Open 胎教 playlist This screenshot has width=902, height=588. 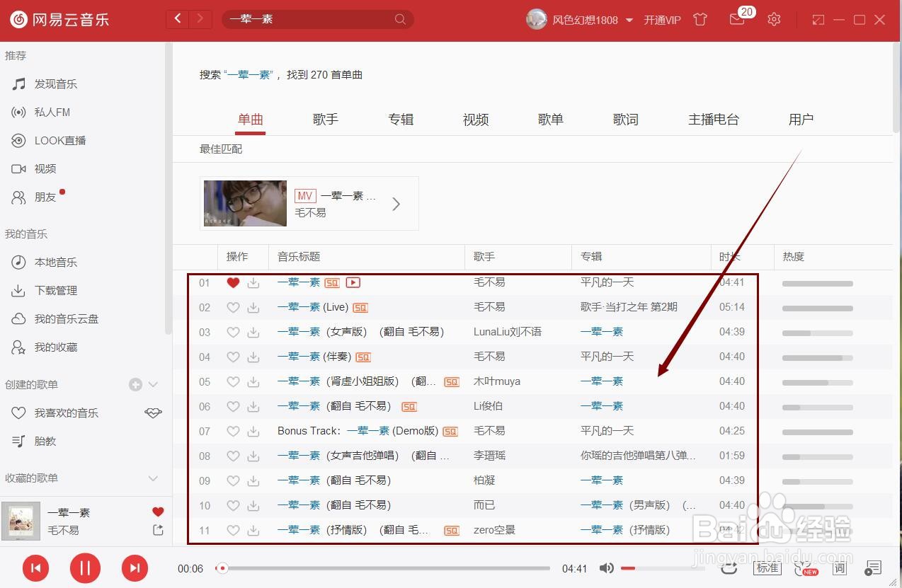pos(45,442)
